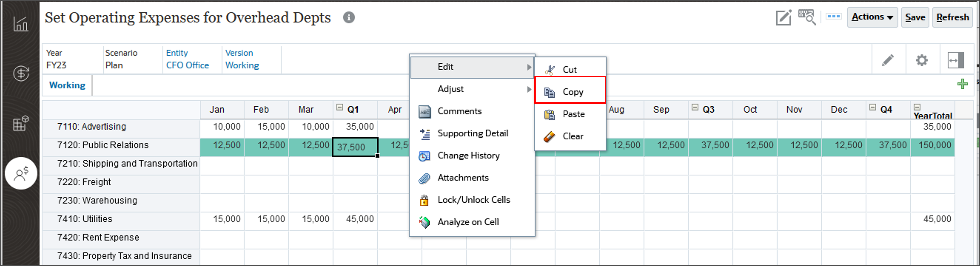This screenshot has width=980, height=266.
Task: Open the settings gear icon above the grid
Action: point(921,60)
